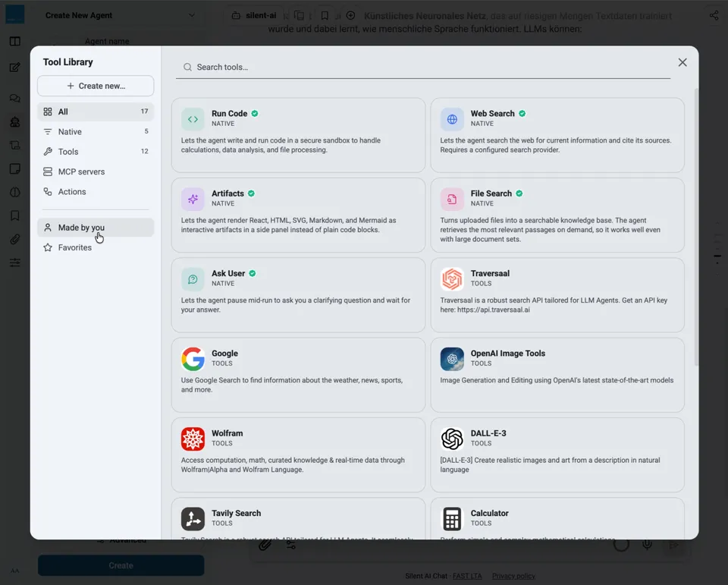Click the paperclip icon in left sidebar
The image size is (728, 585).
point(15,239)
